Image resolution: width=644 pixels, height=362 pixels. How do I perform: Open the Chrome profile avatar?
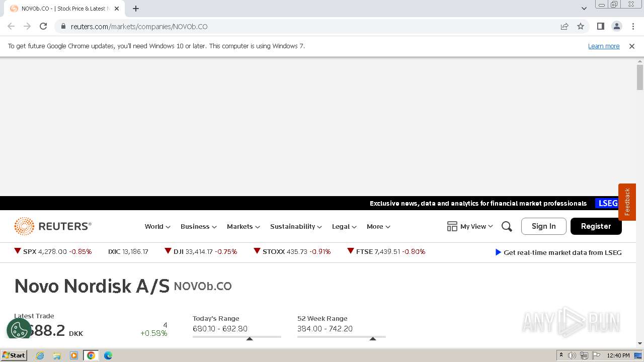pos(616,26)
